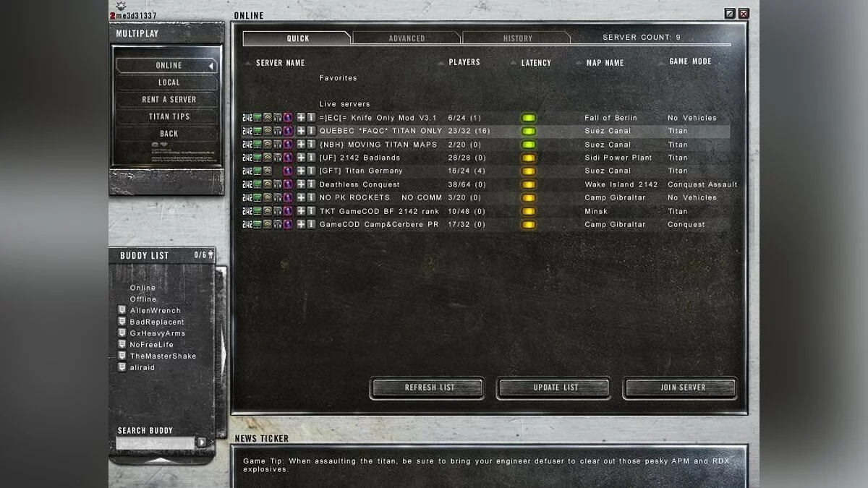The height and width of the screenshot is (488, 868).
Task: Click the Update List button
Action: (554, 388)
